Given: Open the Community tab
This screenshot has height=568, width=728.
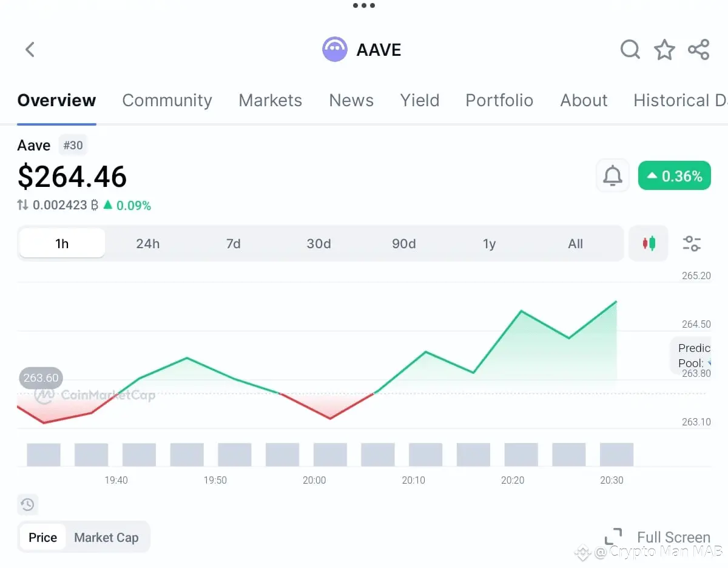Looking at the screenshot, I should [167, 100].
